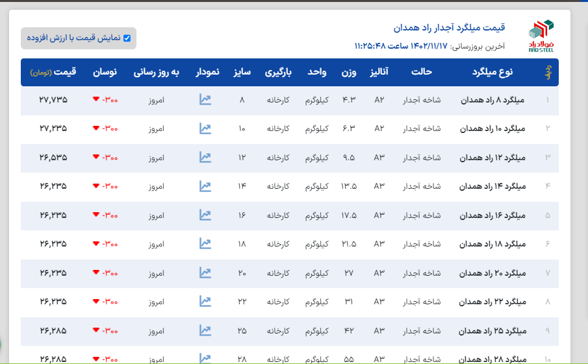Click the Rad Steel logo
588x364 pixels.
point(541,36)
